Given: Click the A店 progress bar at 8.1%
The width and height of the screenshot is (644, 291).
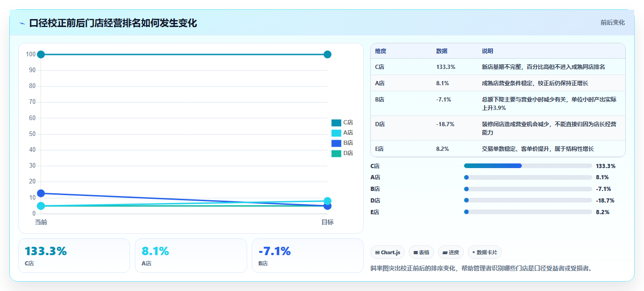Looking at the screenshot, I should (528, 177).
